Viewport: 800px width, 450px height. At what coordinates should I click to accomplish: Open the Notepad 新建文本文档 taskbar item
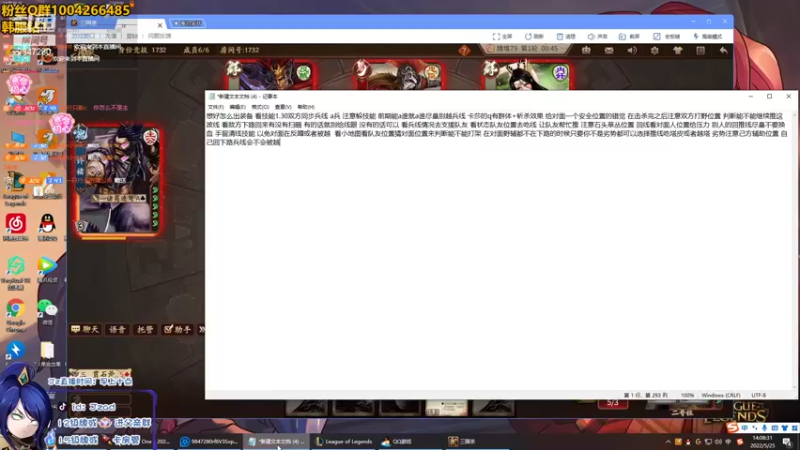[276, 441]
